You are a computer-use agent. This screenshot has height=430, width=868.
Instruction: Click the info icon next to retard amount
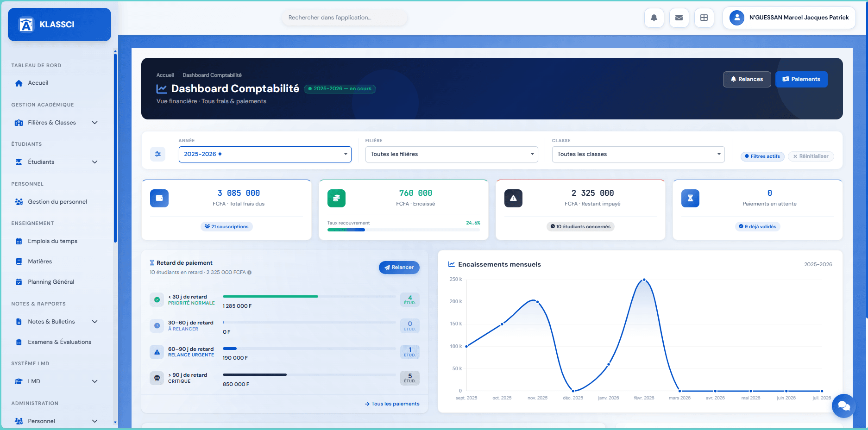250,272
